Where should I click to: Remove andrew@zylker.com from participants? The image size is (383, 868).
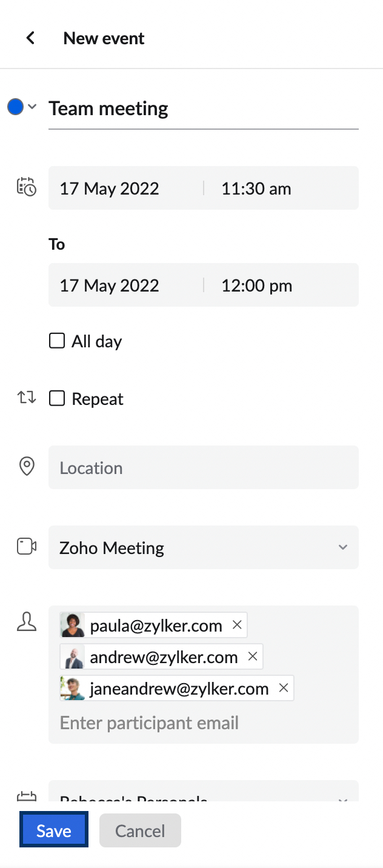coord(253,656)
